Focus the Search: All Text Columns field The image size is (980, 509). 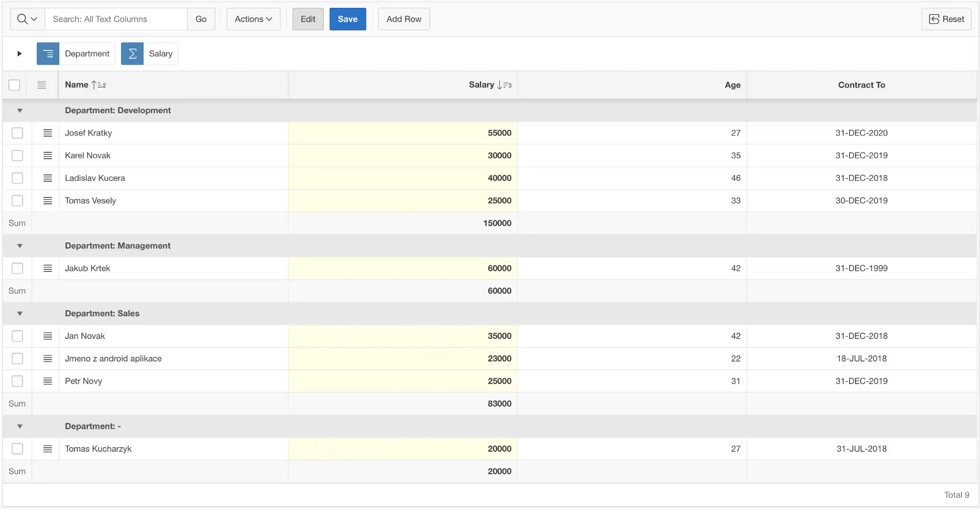pos(116,19)
